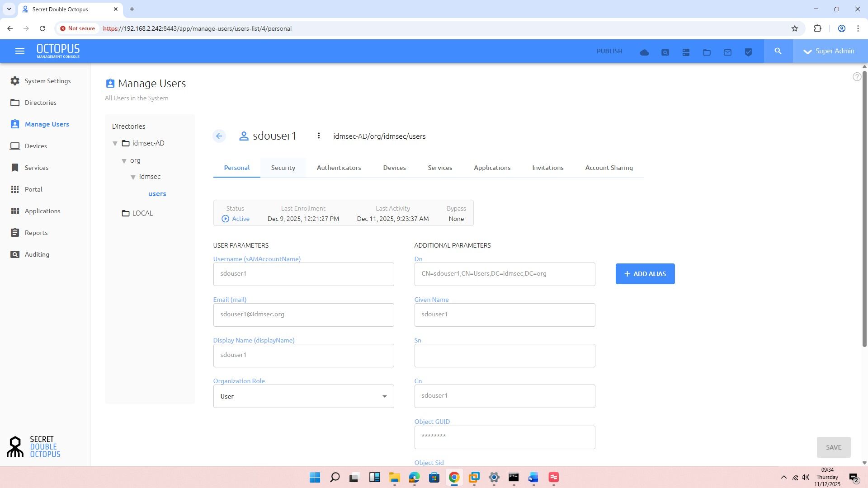The height and width of the screenshot is (488, 868).
Task: Go back using the blue arrow
Action: coord(219,136)
